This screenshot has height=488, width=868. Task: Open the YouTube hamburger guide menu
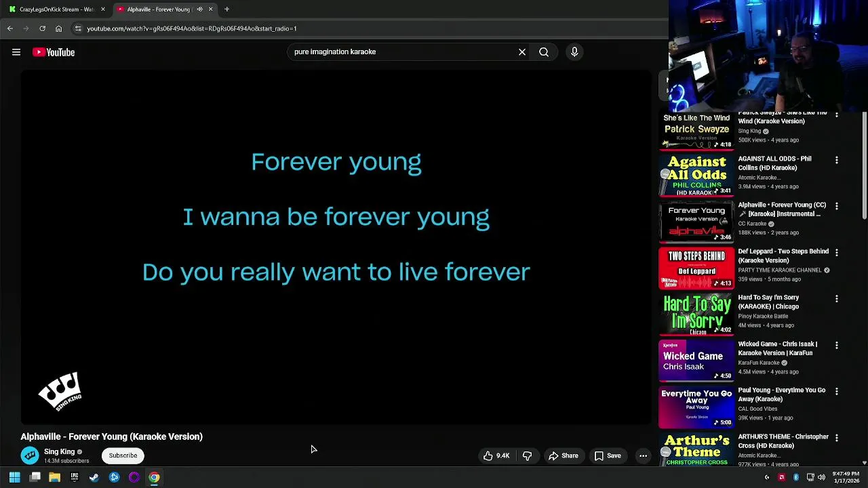coord(16,52)
